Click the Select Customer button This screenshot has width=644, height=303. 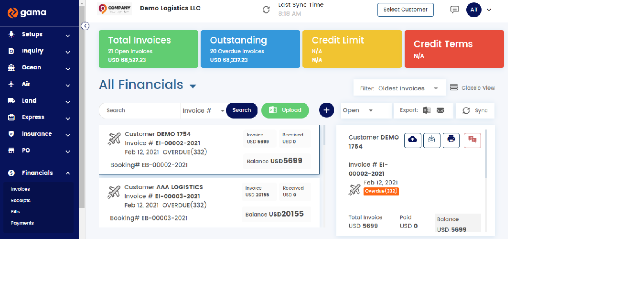405,10
